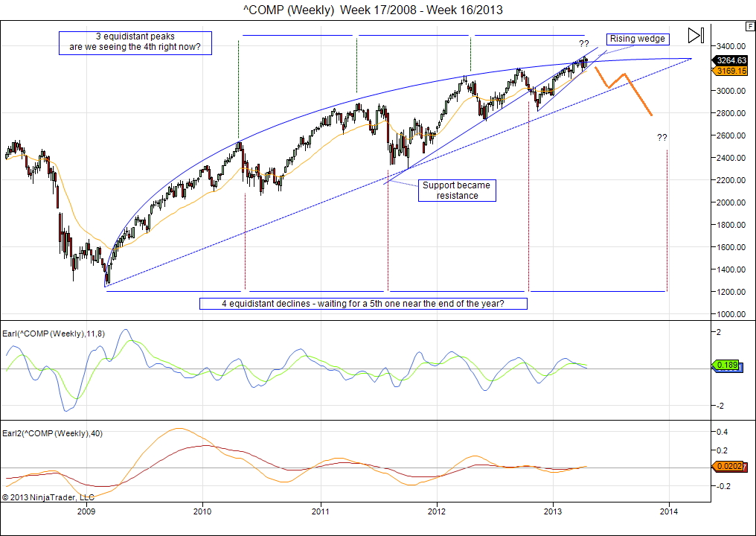Select the "4 equidistant declines" text box
The width and height of the screenshot is (756, 536).
[x=363, y=304]
